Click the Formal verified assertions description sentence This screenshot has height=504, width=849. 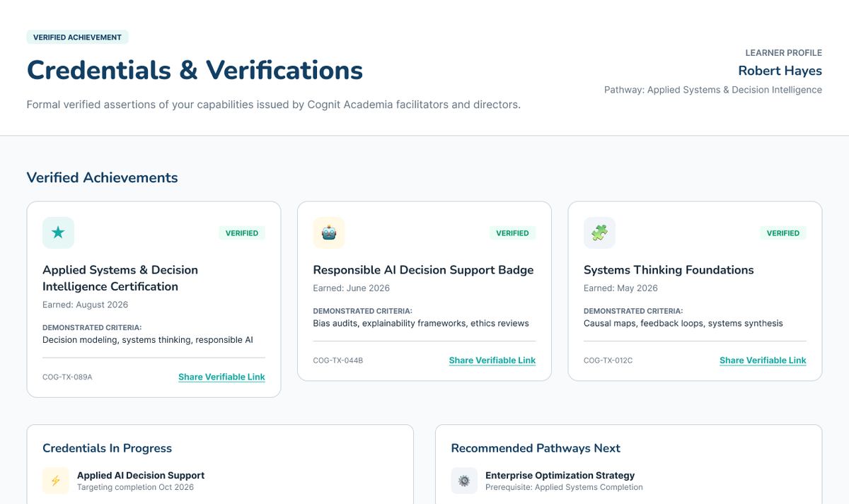pyautogui.click(x=274, y=105)
